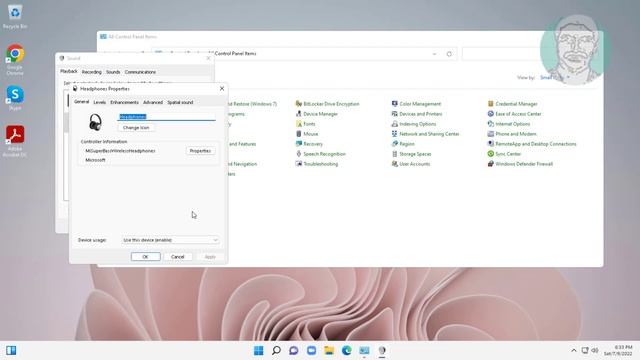Open taskbar Search
The width and height of the screenshot is (640, 360).
(x=276, y=351)
